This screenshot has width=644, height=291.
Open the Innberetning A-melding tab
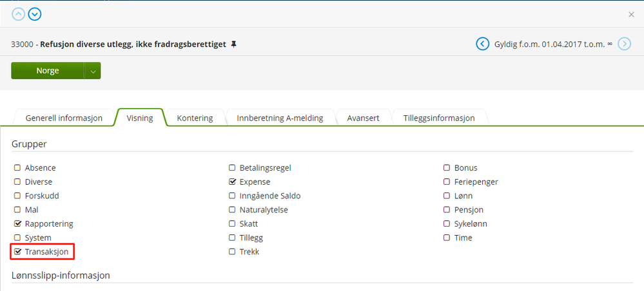tap(280, 118)
